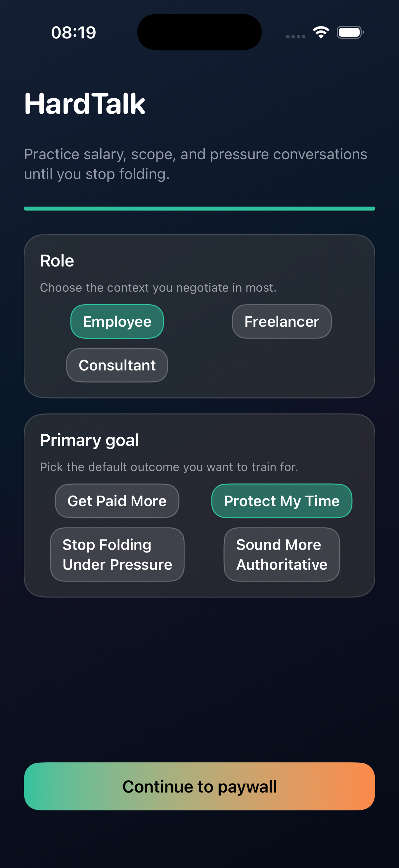Tap the Dynamic Island at top
The image size is (399, 868).
(199, 32)
